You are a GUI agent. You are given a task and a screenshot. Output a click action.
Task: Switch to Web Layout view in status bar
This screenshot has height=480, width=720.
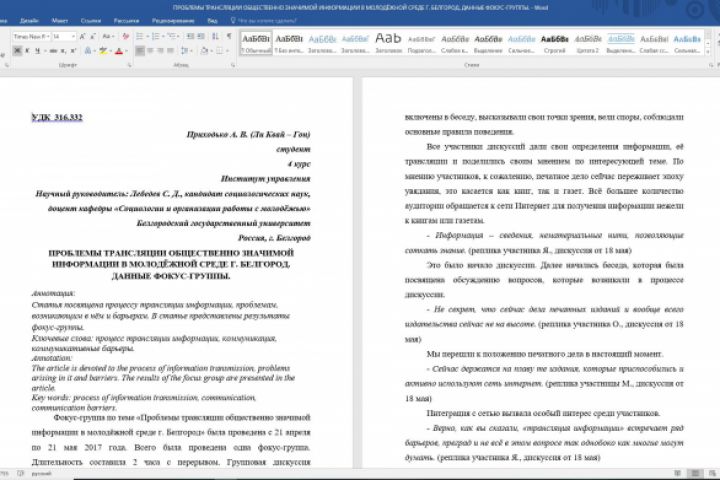click(712, 473)
